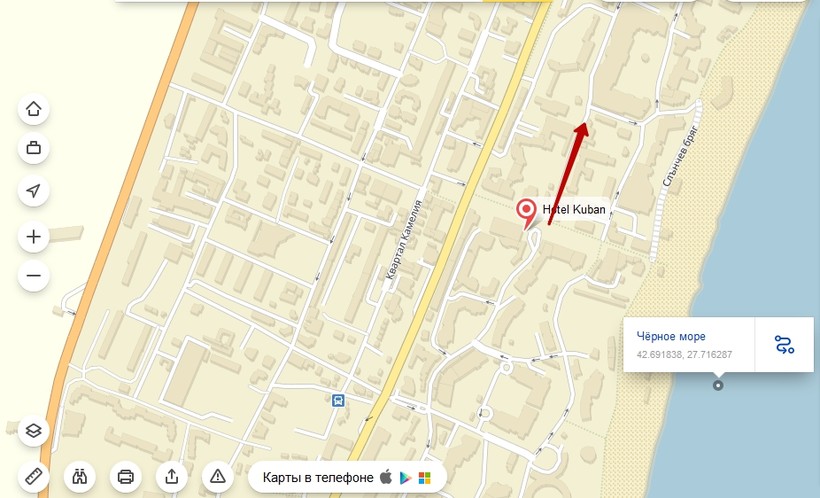Open the Work briefcase shortcut
820x498 pixels.
(33, 148)
